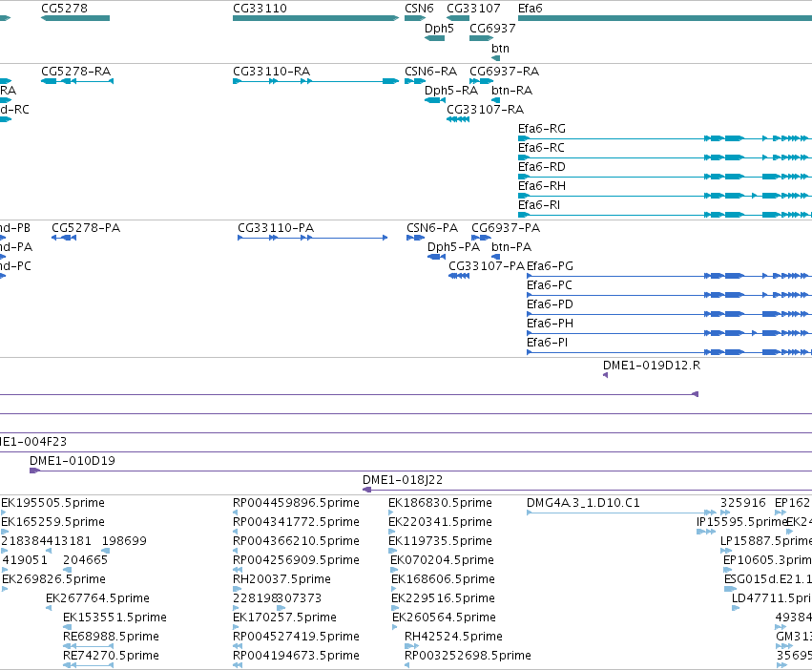Click EST EK153551.5prime

[115, 618]
